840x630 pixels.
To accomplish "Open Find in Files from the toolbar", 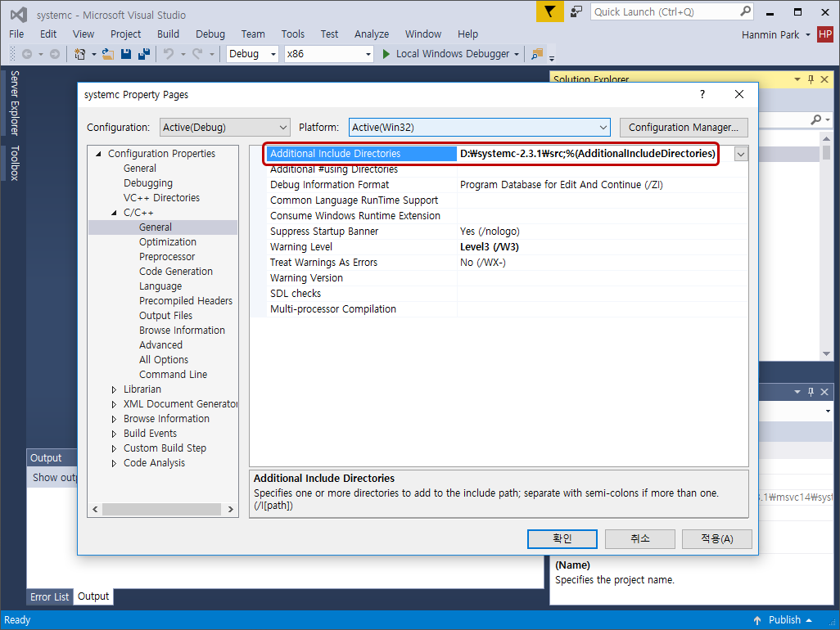I will tap(535, 54).
